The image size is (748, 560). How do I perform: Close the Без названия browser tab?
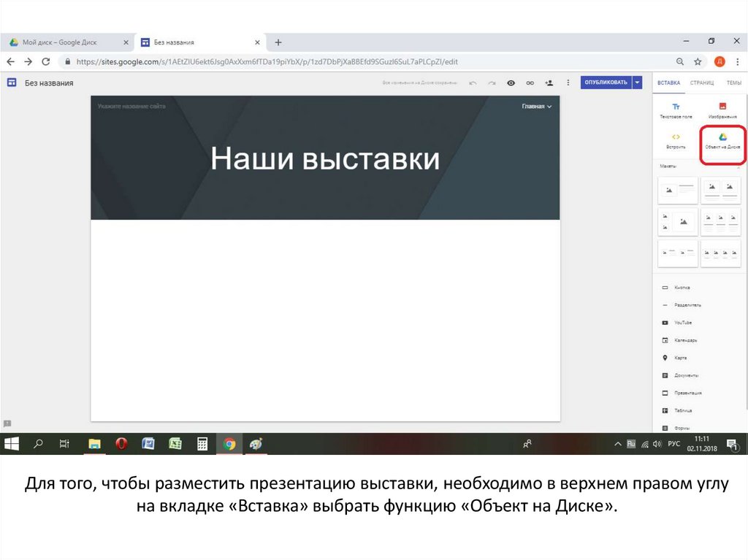coord(257,42)
